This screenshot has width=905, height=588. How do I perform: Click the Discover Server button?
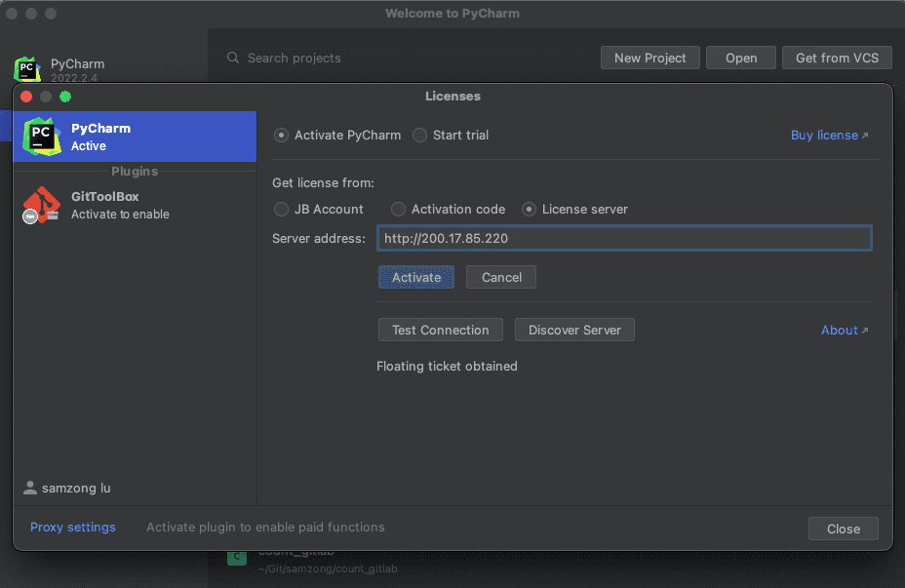click(574, 331)
